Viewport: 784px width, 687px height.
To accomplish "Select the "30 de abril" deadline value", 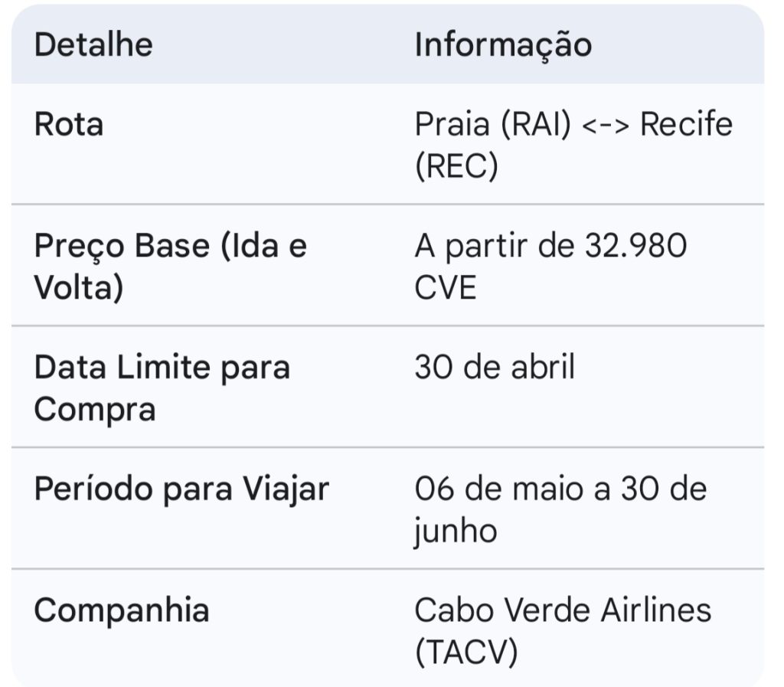I will (x=495, y=368).
